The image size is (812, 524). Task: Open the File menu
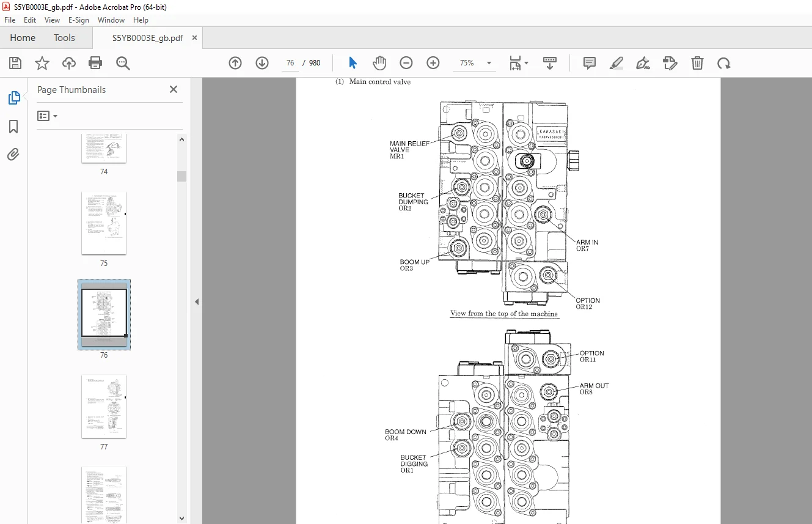10,20
